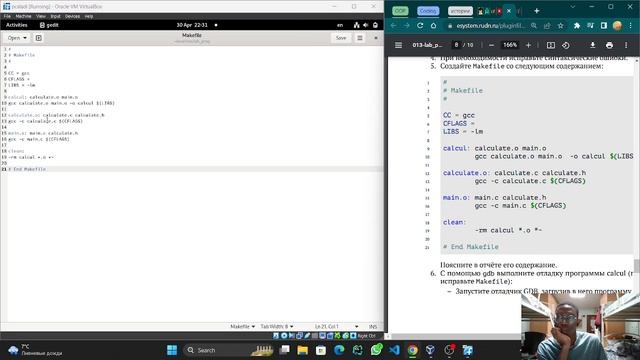Fit the PDF to page
Screen dimensions: 640x360
click(551, 45)
